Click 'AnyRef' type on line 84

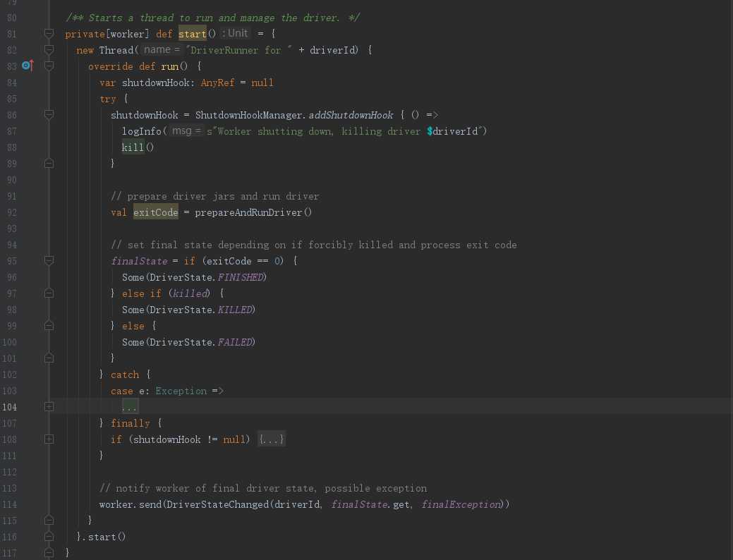[x=217, y=83]
